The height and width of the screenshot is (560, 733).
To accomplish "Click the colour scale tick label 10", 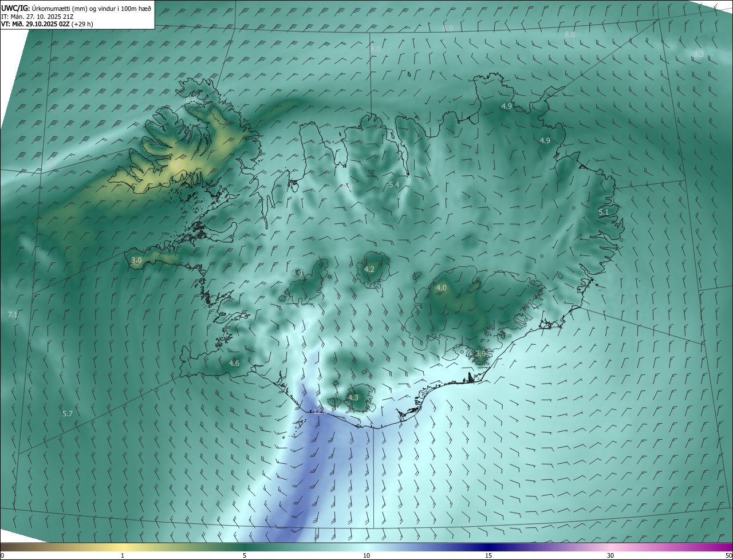I will click(x=366, y=555).
